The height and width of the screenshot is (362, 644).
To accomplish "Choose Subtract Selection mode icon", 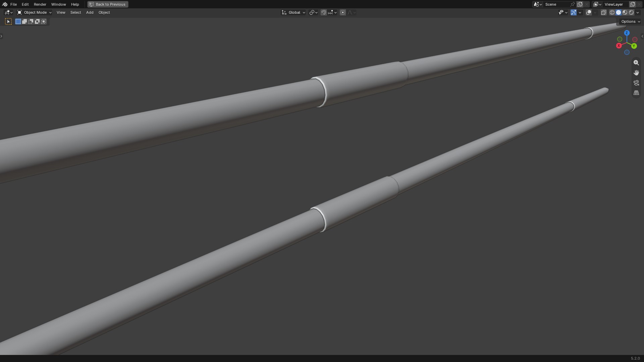I will pyautogui.click(x=31, y=21).
